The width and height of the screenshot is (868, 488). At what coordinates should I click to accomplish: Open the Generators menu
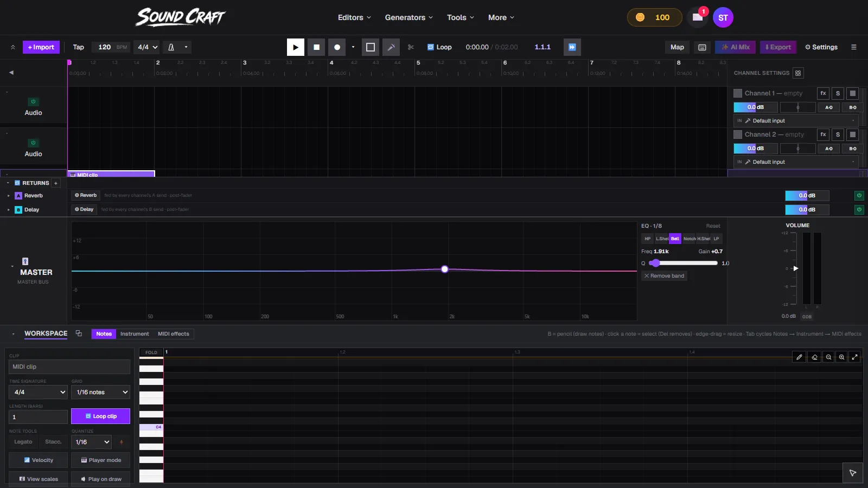pyautogui.click(x=409, y=17)
